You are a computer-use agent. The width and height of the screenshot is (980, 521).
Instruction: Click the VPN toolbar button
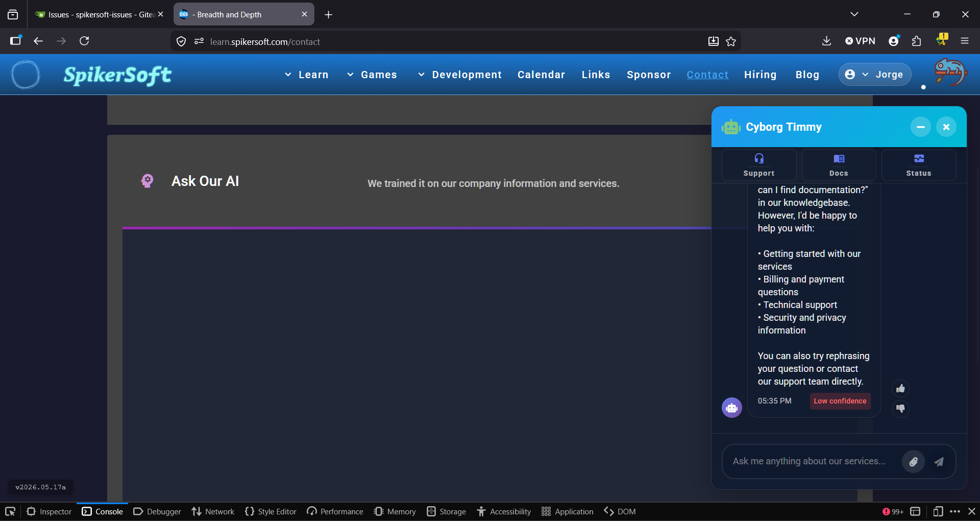pyautogui.click(x=860, y=41)
